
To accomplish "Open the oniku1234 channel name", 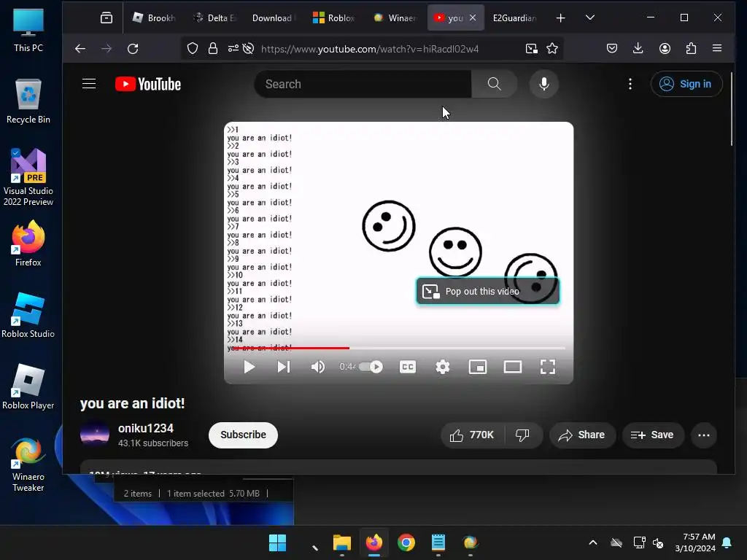I will (146, 428).
